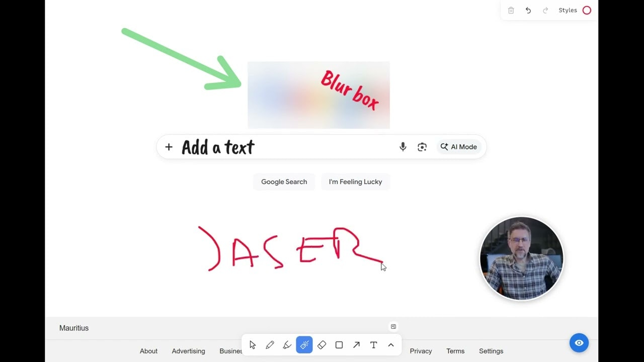
Task: Open AI Mode search
Action: click(x=459, y=146)
